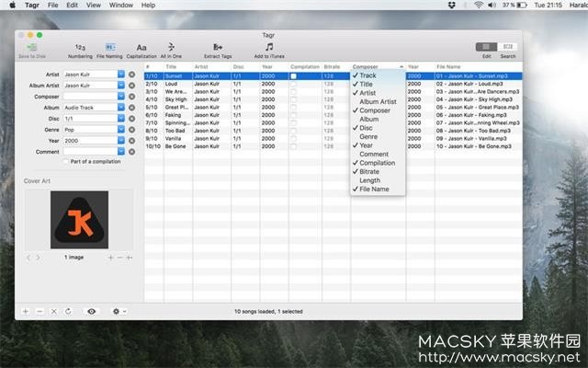588x368 pixels.
Task: Sort by File Name column header
Action: pos(478,67)
